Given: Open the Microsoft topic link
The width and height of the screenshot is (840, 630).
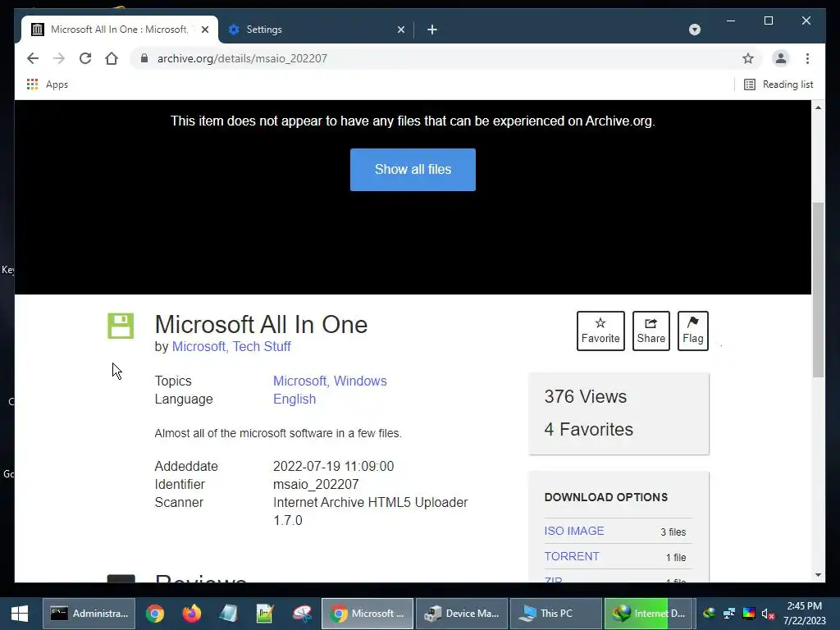Looking at the screenshot, I should click(302, 381).
